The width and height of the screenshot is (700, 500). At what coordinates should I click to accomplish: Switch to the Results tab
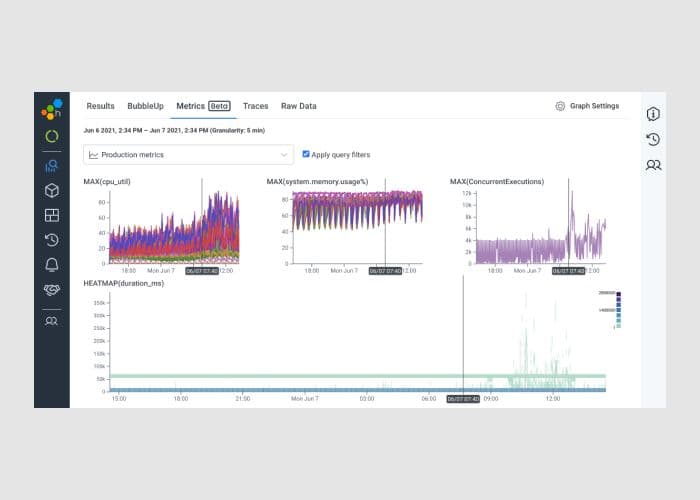click(100, 106)
